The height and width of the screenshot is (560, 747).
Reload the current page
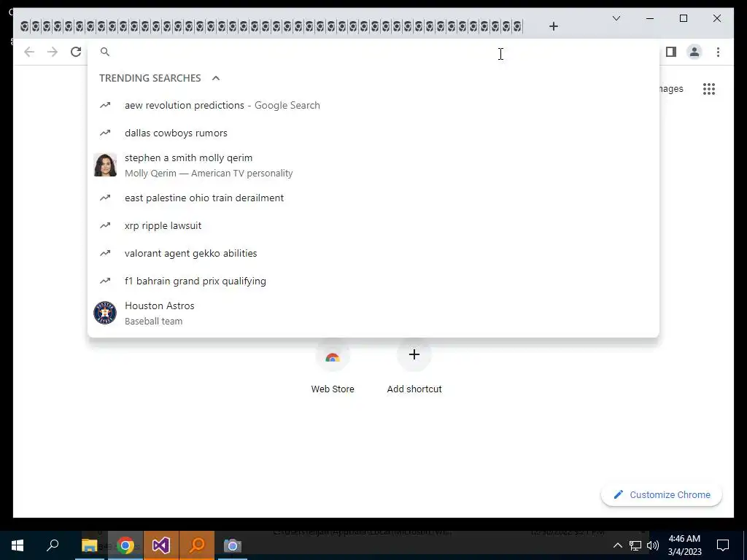point(76,52)
